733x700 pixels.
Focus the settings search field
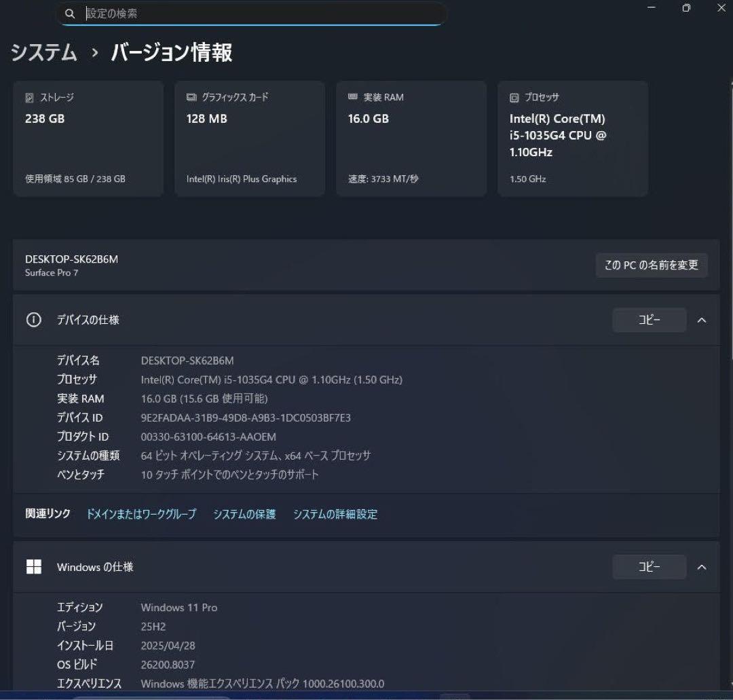(x=252, y=14)
